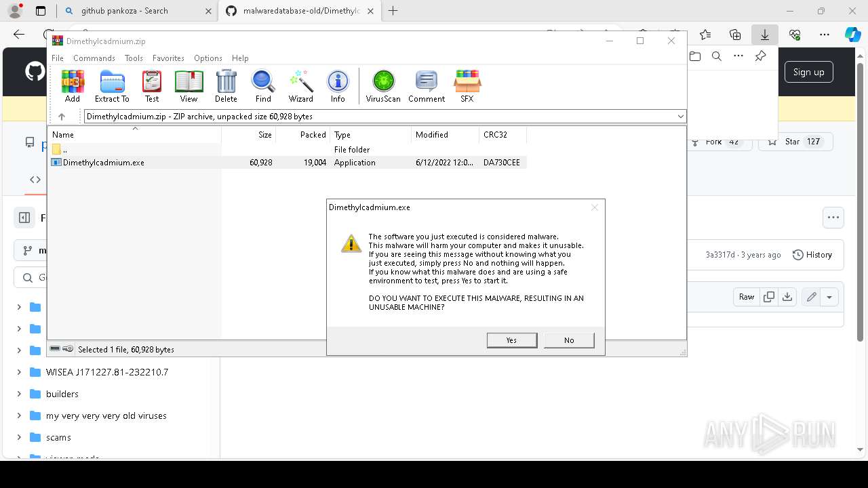Open the File menu in WinRAR
This screenshot has height=488, width=868.
coord(58,58)
